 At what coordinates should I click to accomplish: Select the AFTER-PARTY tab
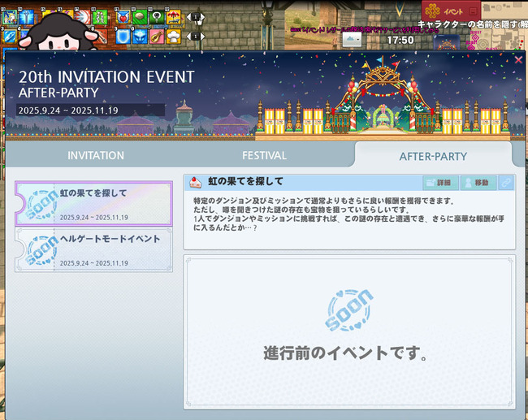pos(433,156)
